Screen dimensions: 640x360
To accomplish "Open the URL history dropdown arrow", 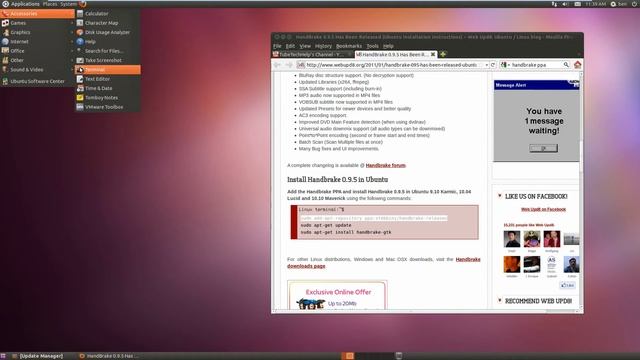I will (486, 65).
